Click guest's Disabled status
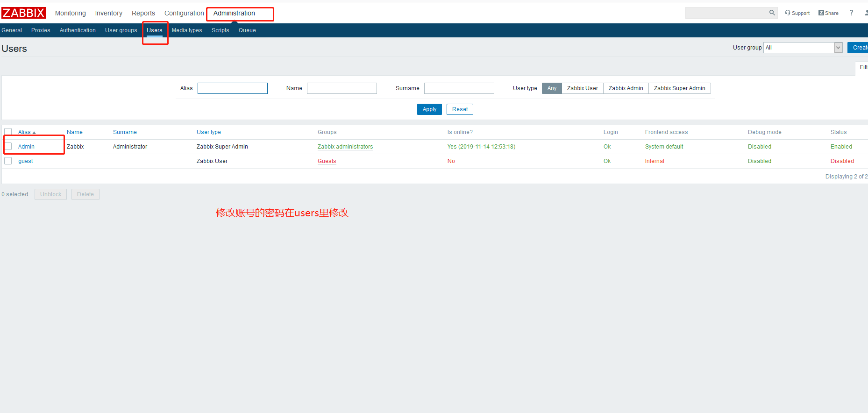 [x=842, y=161]
